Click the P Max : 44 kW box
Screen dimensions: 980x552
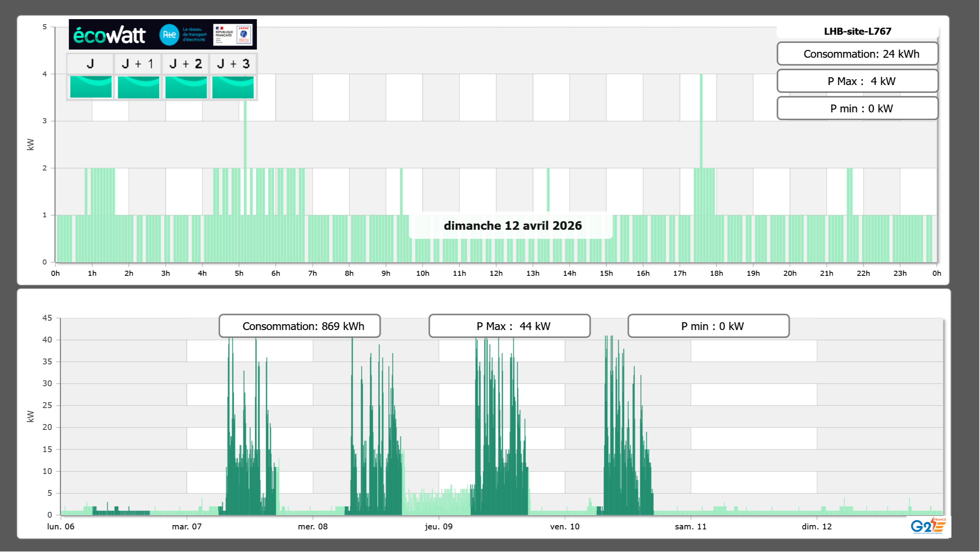click(x=509, y=326)
